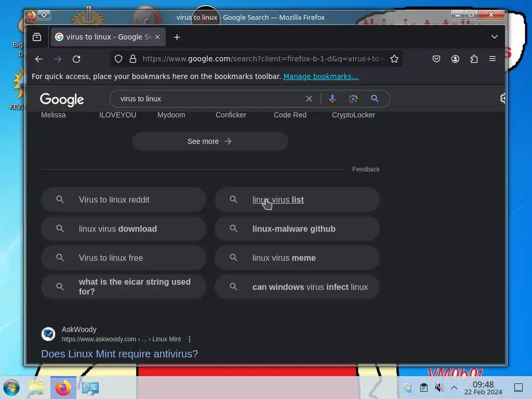Submit search with the magnifier icon
This screenshot has height=399, width=532.
(x=375, y=98)
